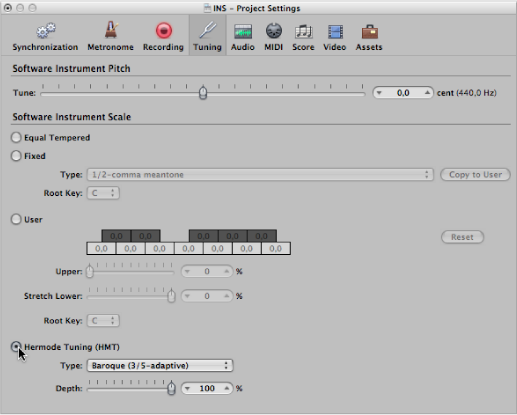Click the Reset button
This screenshot has width=517, height=415.
[462, 237]
